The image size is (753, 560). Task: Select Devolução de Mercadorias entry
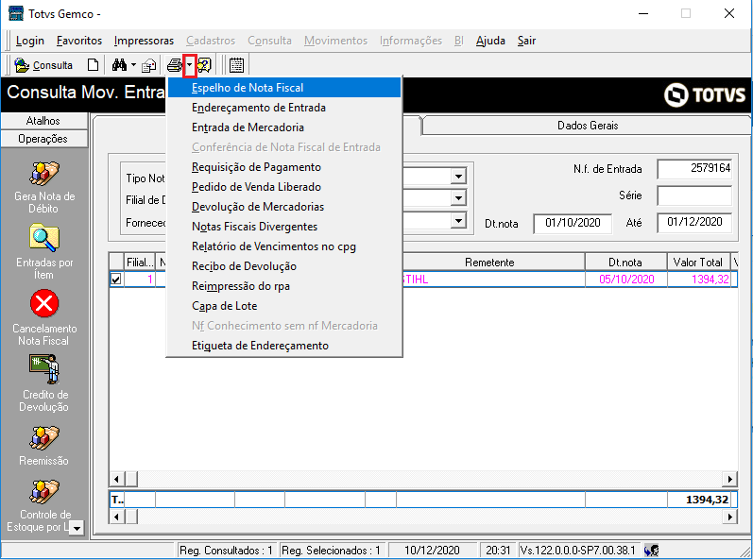(284, 207)
